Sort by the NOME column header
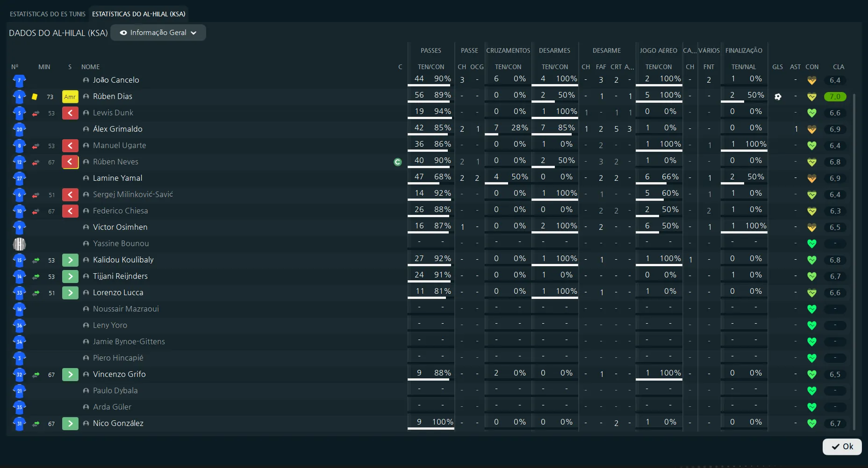This screenshot has height=468, width=868. click(x=90, y=67)
